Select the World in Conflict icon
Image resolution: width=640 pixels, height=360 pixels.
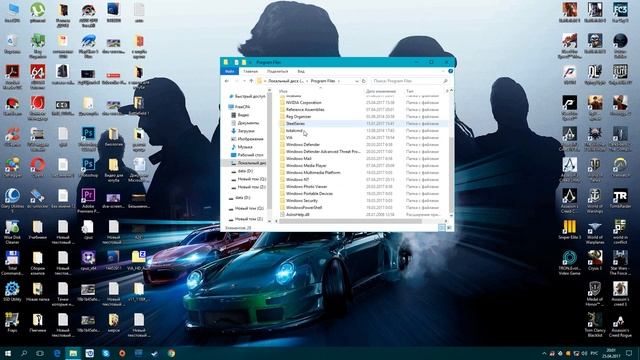click(620, 231)
